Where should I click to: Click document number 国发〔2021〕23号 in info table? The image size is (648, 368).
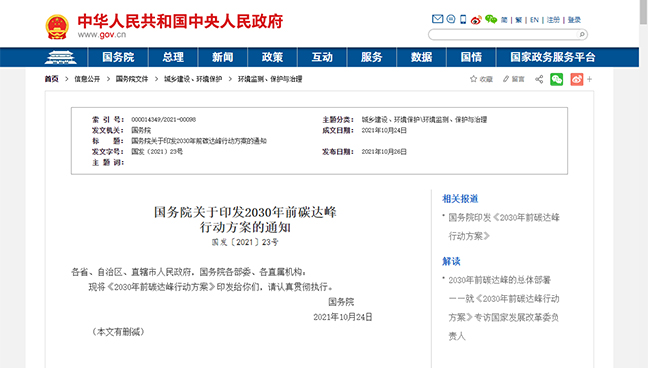tap(157, 152)
